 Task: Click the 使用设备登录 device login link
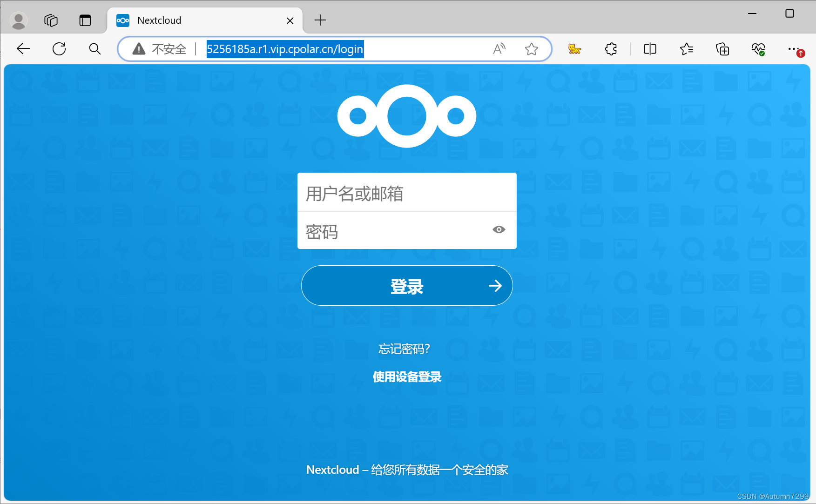coord(407,376)
